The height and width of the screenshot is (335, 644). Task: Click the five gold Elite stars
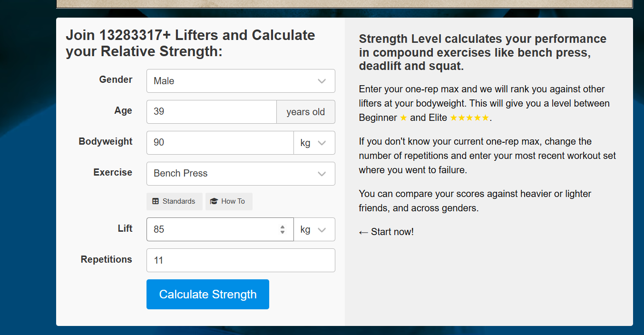pyautogui.click(x=469, y=118)
